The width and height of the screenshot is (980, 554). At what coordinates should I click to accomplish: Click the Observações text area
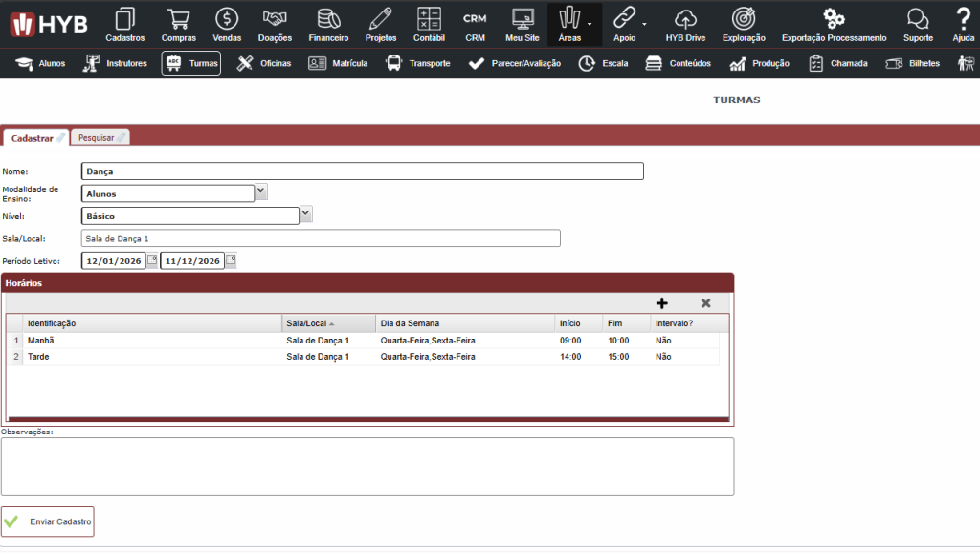click(367, 466)
